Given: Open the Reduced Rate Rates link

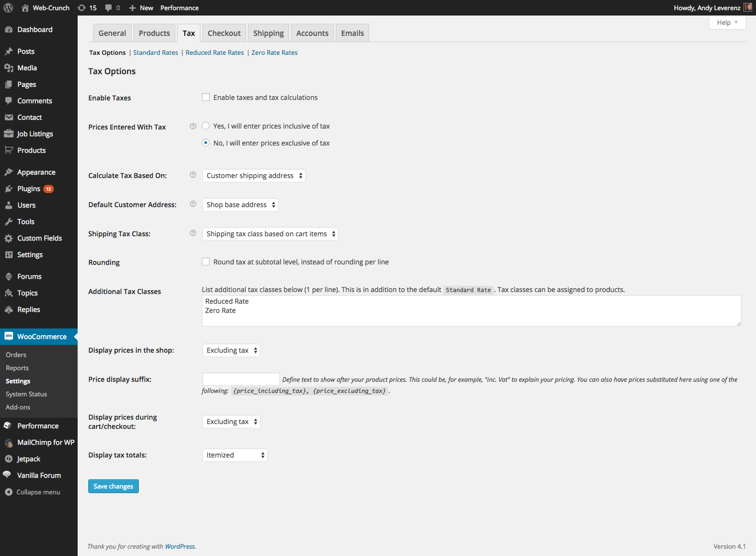Looking at the screenshot, I should [x=215, y=52].
